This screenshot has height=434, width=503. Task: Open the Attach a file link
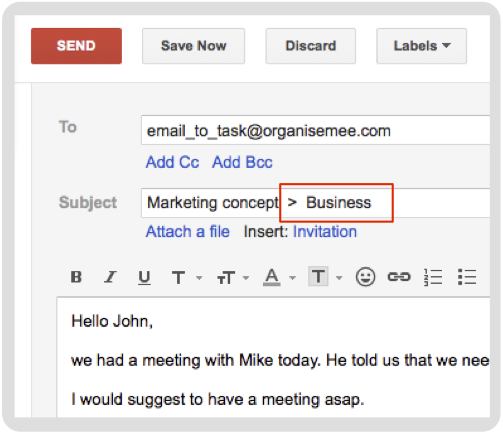coord(188,232)
